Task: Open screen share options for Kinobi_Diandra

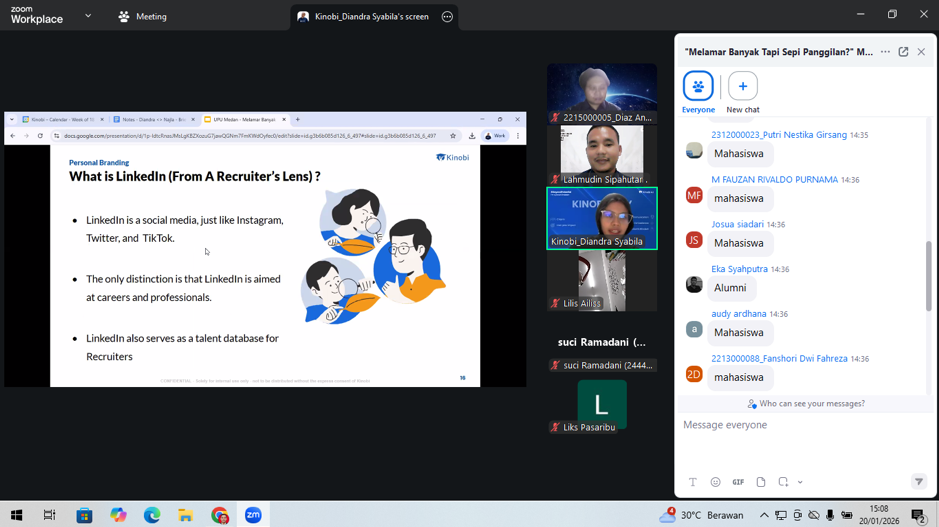Action: pyautogui.click(x=447, y=17)
